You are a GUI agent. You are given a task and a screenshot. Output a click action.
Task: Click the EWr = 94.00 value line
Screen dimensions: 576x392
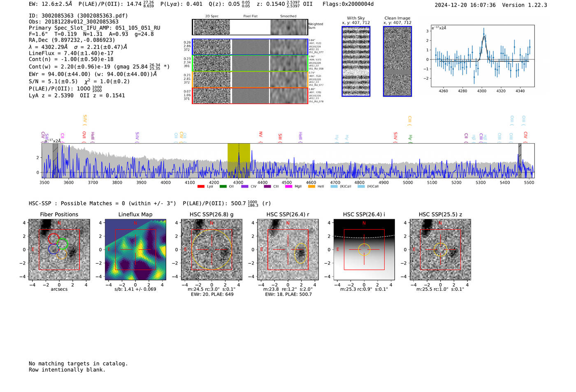(x=93, y=74)
